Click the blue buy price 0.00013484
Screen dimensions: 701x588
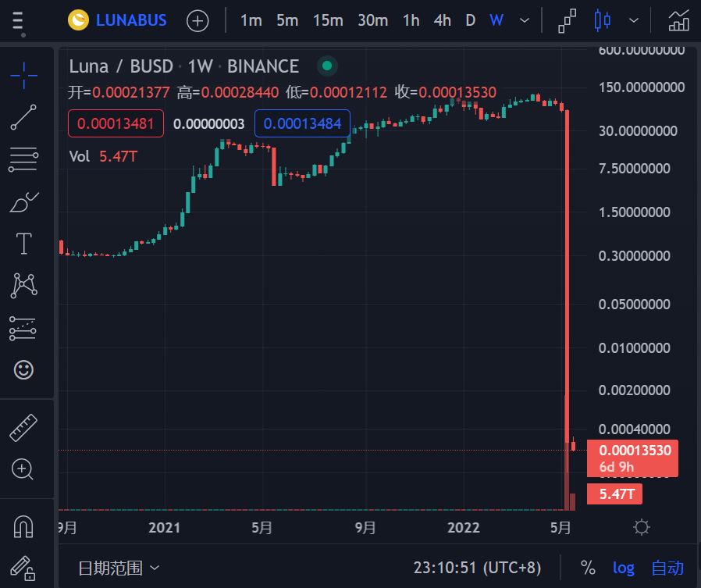pos(302,123)
